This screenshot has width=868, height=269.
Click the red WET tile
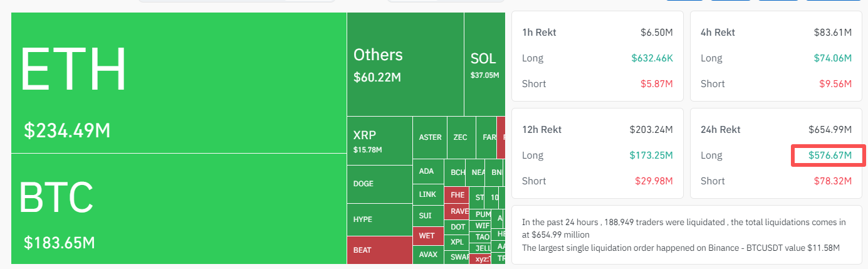point(427,236)
